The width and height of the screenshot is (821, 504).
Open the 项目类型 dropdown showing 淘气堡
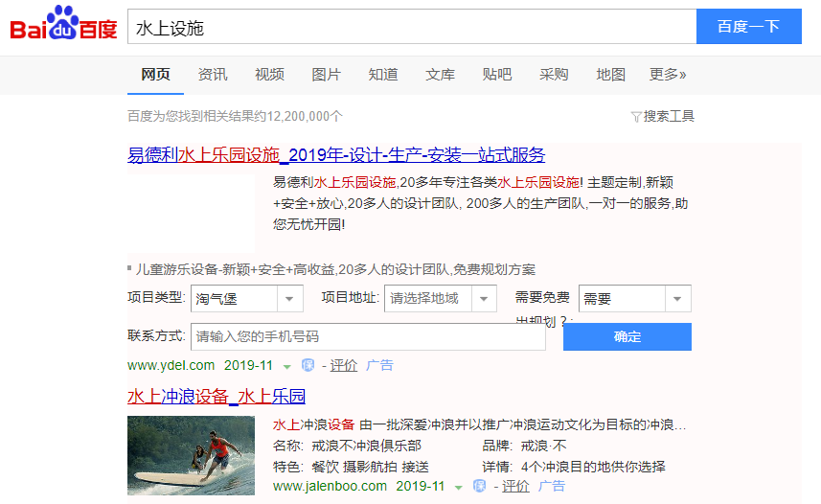(246, 299)
